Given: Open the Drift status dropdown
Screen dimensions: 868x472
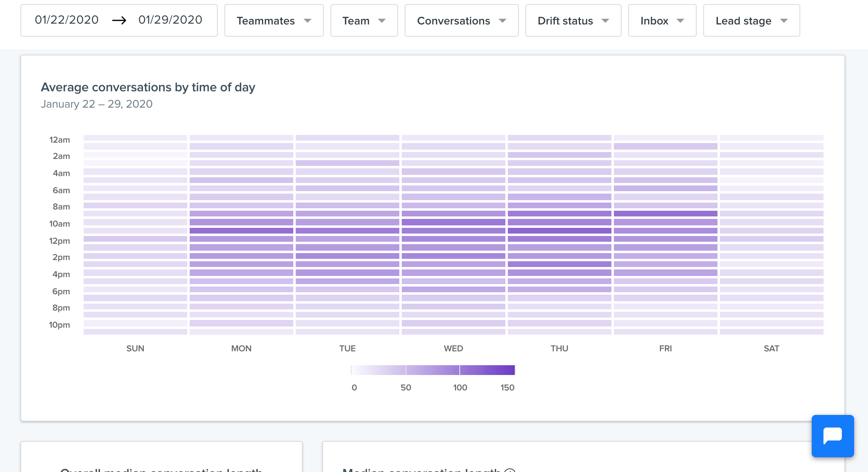Looking at the screenshot, I should [x=573, y=20].
